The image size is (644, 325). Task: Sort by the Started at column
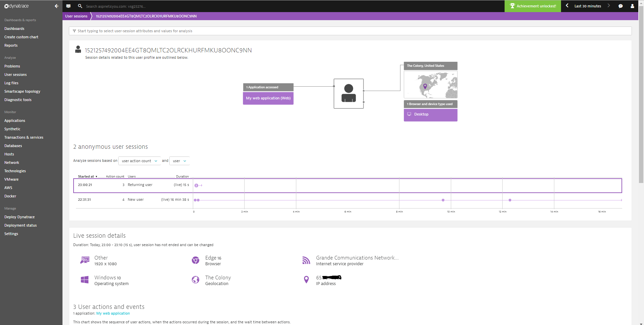[x=88, y=176]
